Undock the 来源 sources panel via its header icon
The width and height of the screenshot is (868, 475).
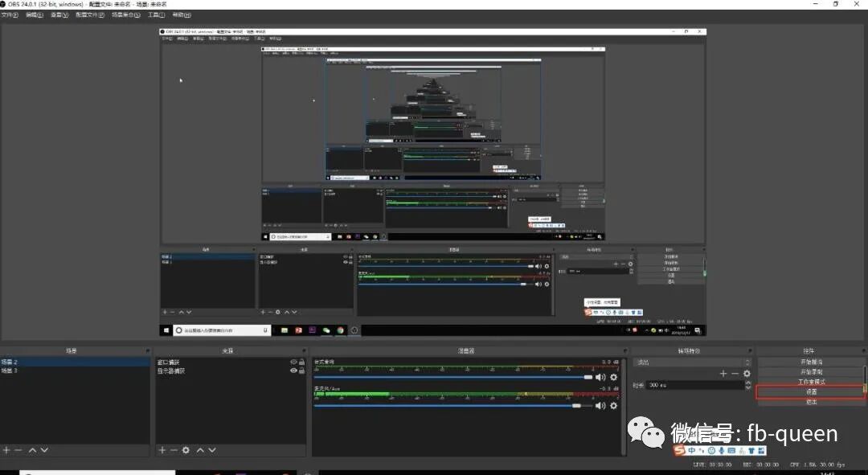[x=304, y=351]
